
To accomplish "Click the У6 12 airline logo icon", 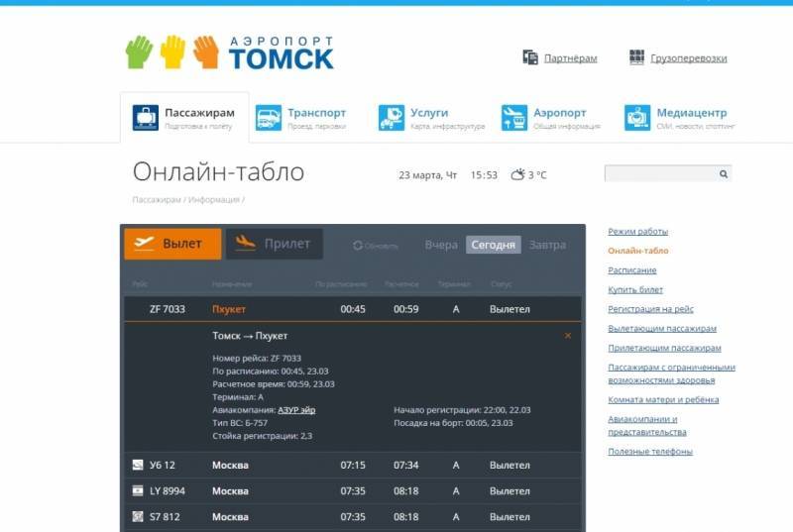I will coord(138,465).
